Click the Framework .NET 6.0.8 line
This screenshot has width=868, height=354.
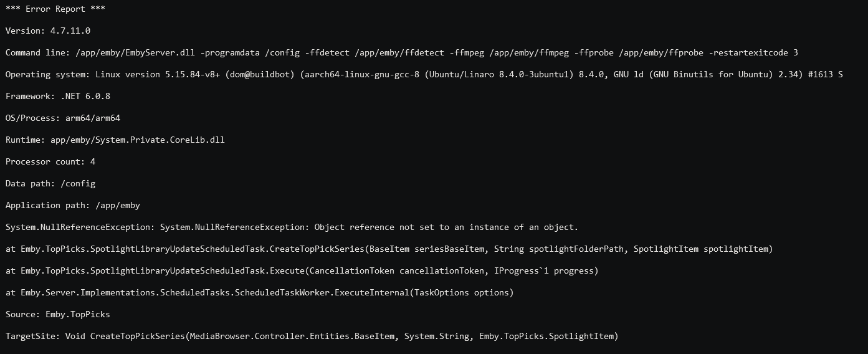58,97
